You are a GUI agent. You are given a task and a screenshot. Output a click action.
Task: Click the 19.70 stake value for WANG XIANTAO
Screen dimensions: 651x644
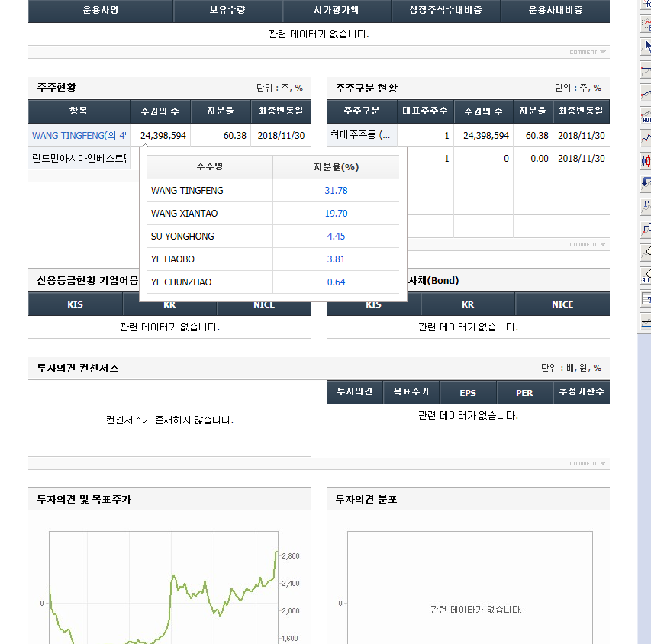(x=336, y=214)
